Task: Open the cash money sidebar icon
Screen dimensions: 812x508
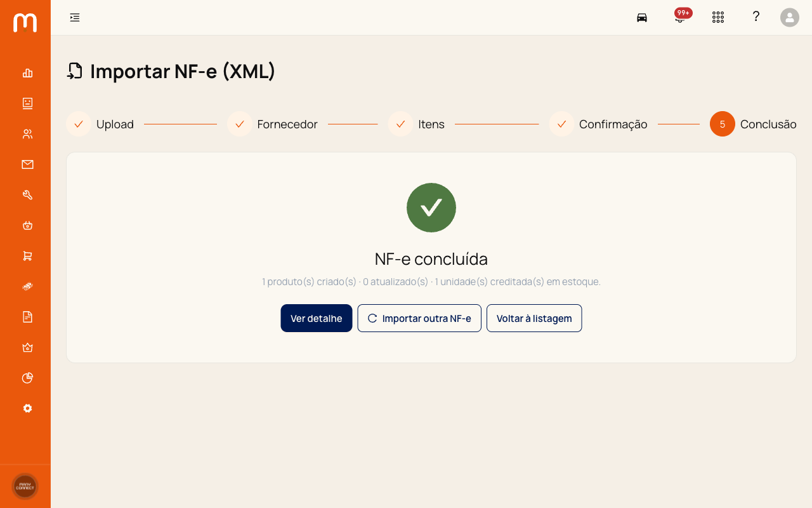Action: pos(27,286)
